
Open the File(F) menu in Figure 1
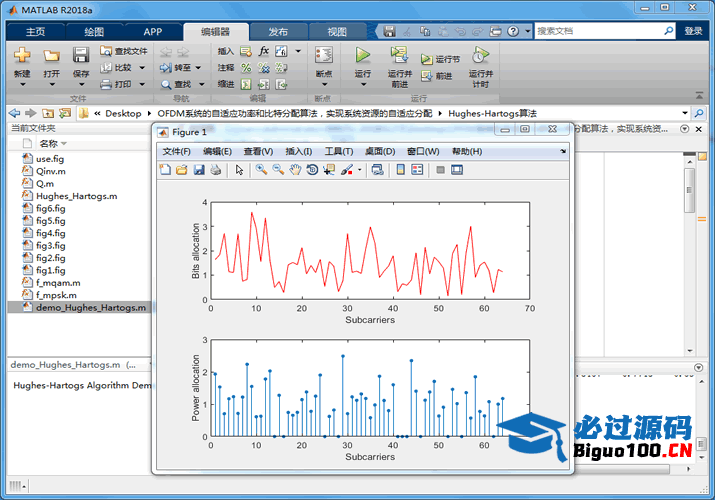(176, 151)
